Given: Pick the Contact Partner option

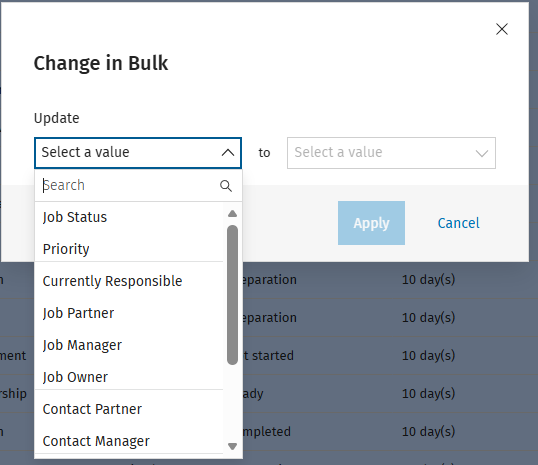Looking at the screenshot, I should [x=129, y=409].
